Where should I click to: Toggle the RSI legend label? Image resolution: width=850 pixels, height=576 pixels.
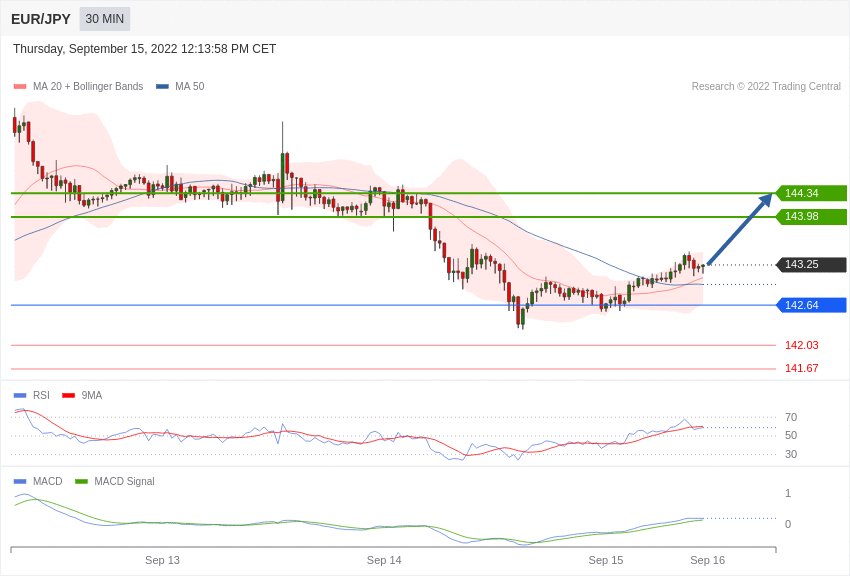point(41,396)
